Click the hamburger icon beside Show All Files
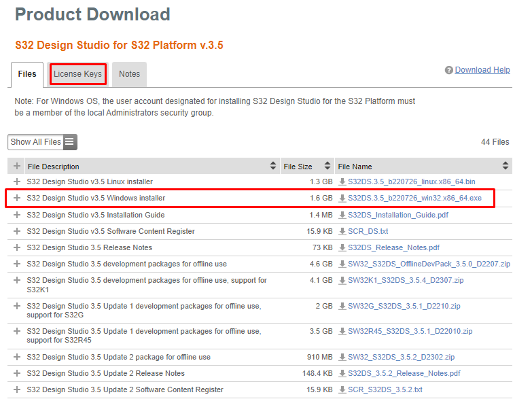The width and height of the screenshot is (532, 399). coord(70,142)
